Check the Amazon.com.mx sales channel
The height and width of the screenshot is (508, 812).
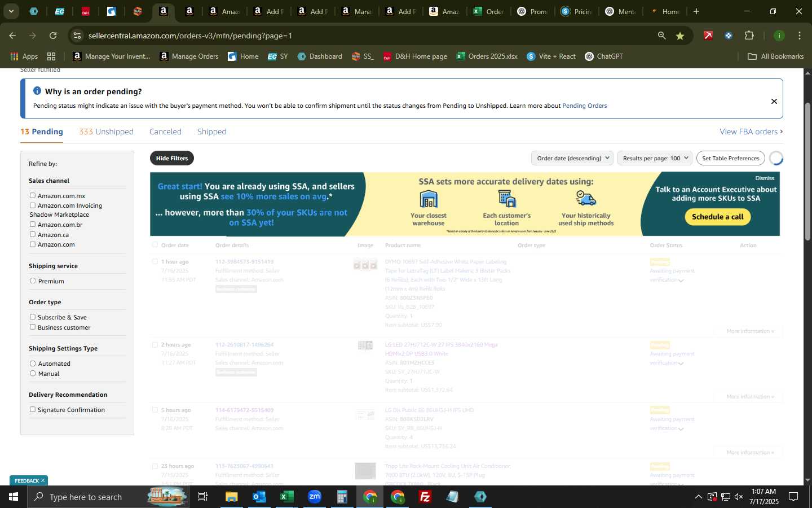(33, 195)
